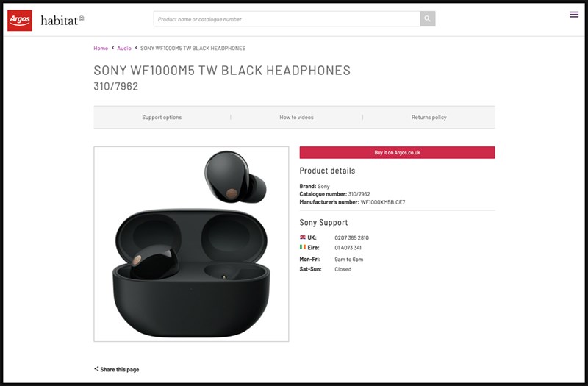Screen dimensions: 588x386
Task: Click the Share this page link
Action: pyautogui.click(x=120, y=370)
